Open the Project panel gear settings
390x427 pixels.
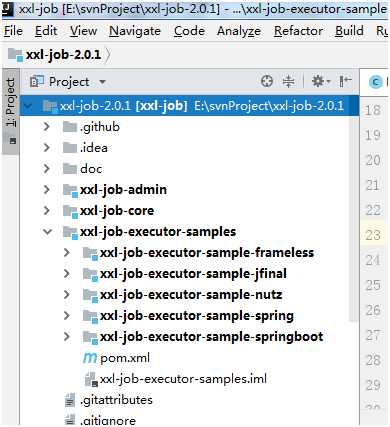[320, 81]
